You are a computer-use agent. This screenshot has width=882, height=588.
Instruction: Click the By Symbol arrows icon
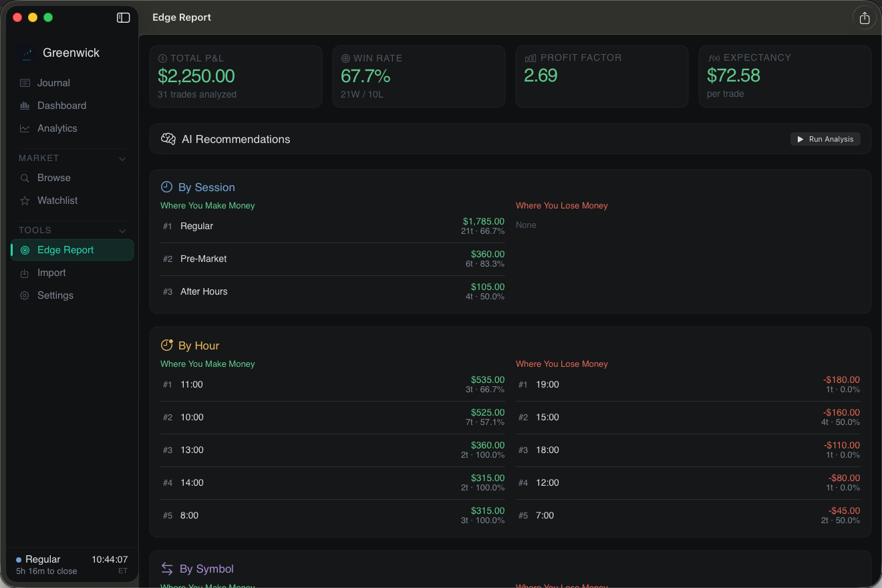point(167,569)
